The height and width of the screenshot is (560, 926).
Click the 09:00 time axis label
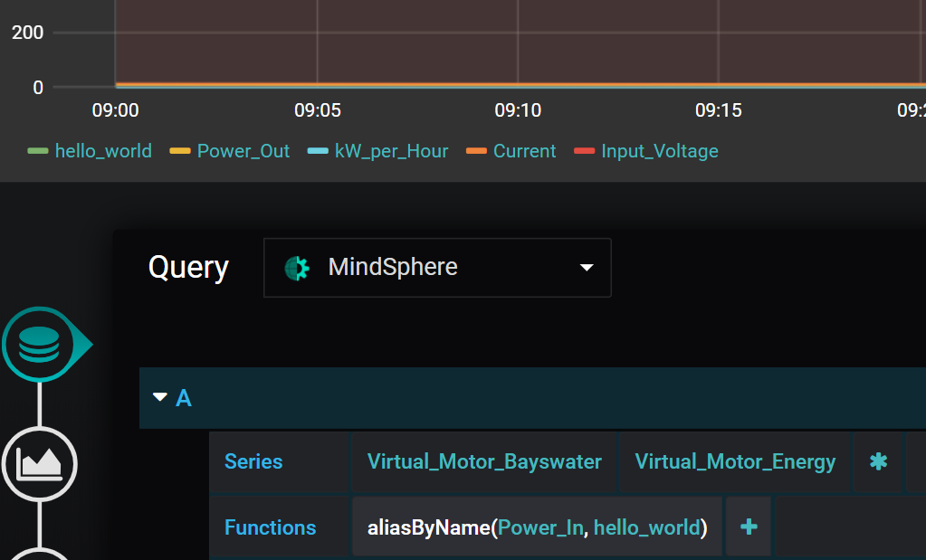[x=115, y=110]
